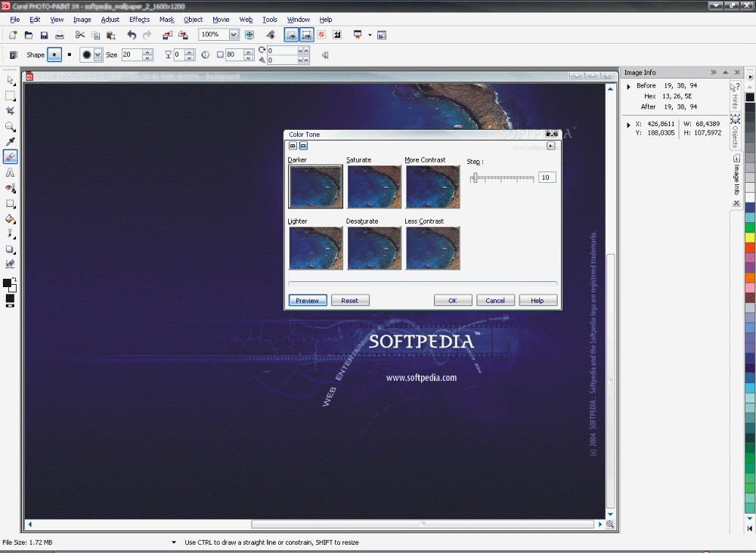Click Reset in Color Tone dialog

(x=350, y=300)
